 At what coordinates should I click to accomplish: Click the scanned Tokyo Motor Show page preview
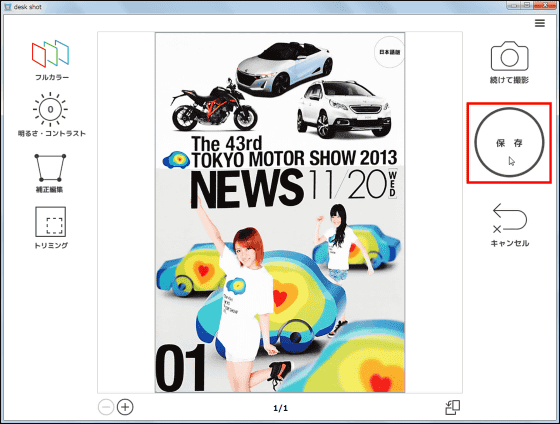(x=280, y=212)
